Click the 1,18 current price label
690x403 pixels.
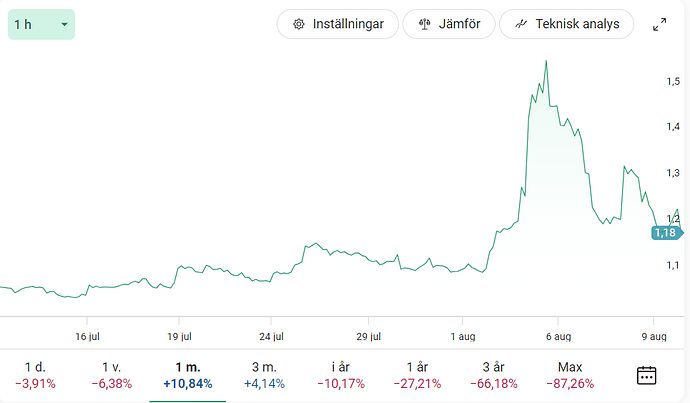tap(664, 233)
